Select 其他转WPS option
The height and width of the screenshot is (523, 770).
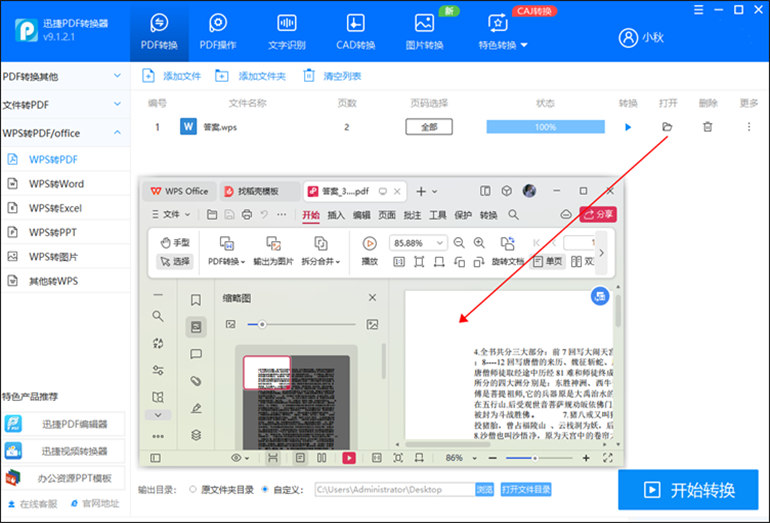[65, 281]
